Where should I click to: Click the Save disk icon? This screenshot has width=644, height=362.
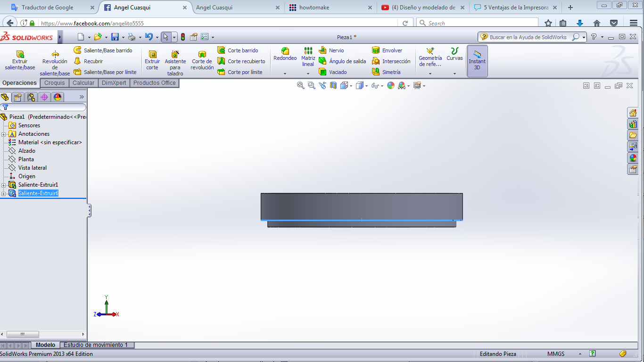[115, 37]
